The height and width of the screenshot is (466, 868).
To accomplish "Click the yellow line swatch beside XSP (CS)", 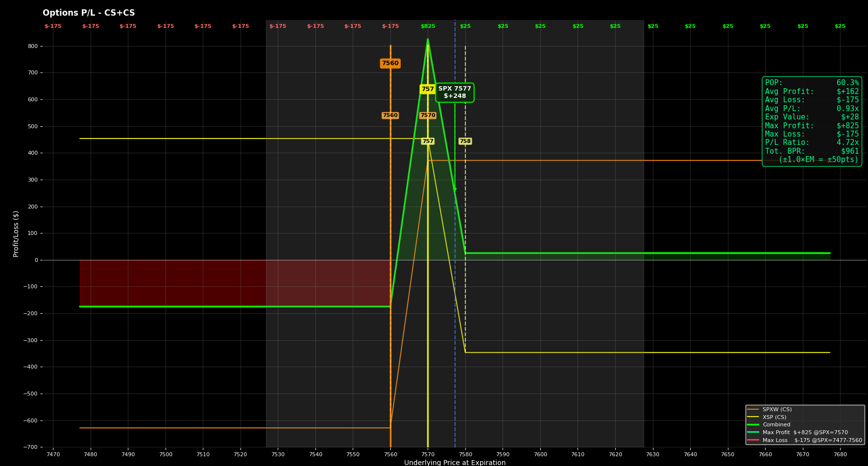I will point(753,418).
